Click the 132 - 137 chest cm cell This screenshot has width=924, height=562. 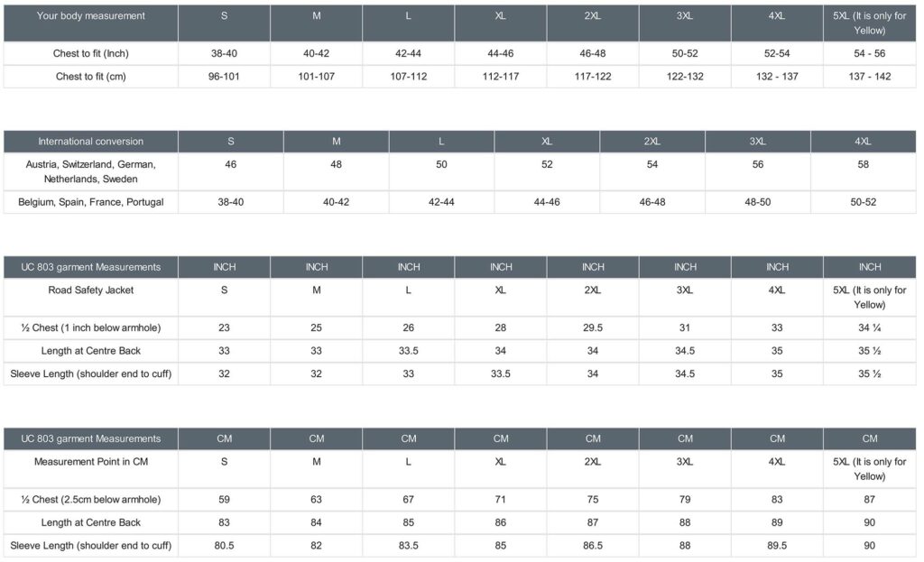click(x=777, y=77)
